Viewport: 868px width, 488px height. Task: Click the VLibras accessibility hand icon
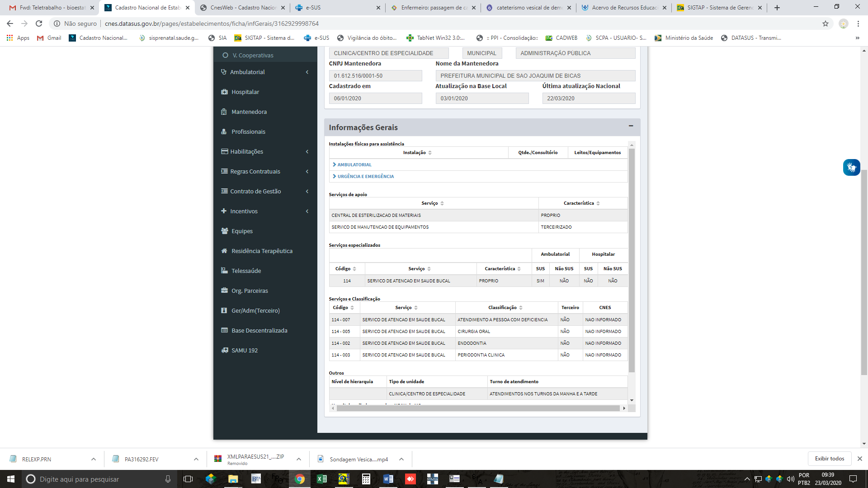pos(851,167)
